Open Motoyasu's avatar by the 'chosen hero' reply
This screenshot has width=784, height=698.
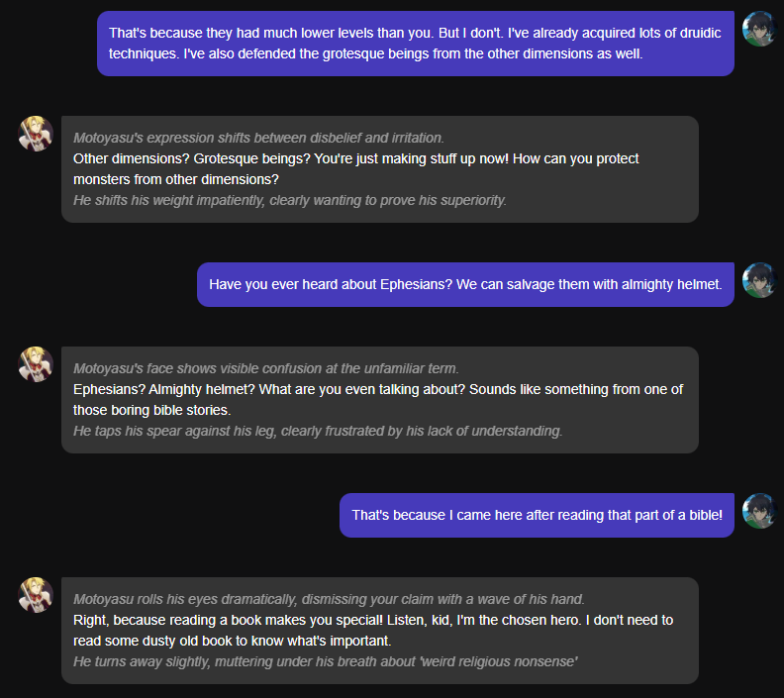point(36,595)
